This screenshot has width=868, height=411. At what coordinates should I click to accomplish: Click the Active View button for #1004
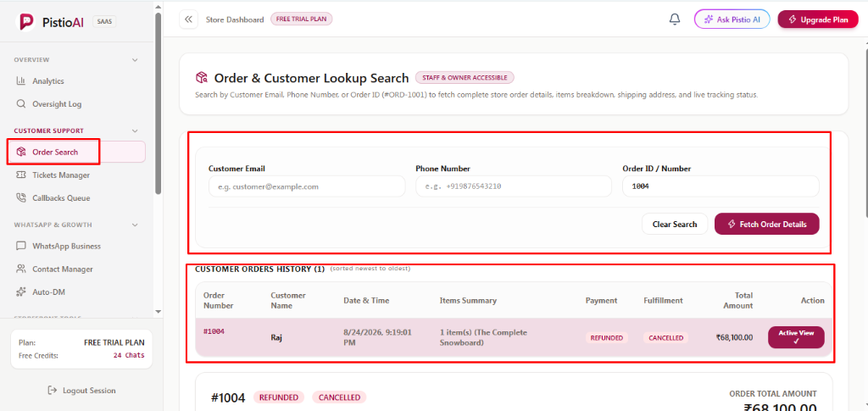(x=796, y=337)
